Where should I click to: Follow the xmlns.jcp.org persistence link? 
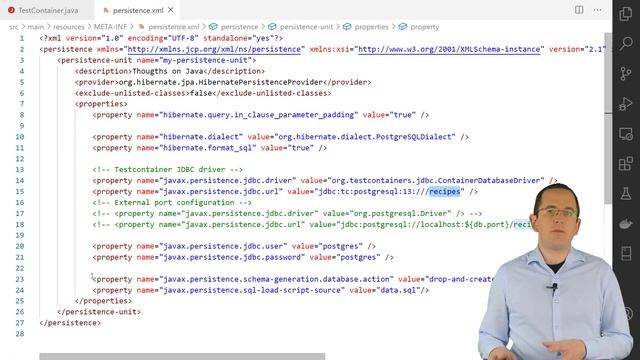pos(214,49)
